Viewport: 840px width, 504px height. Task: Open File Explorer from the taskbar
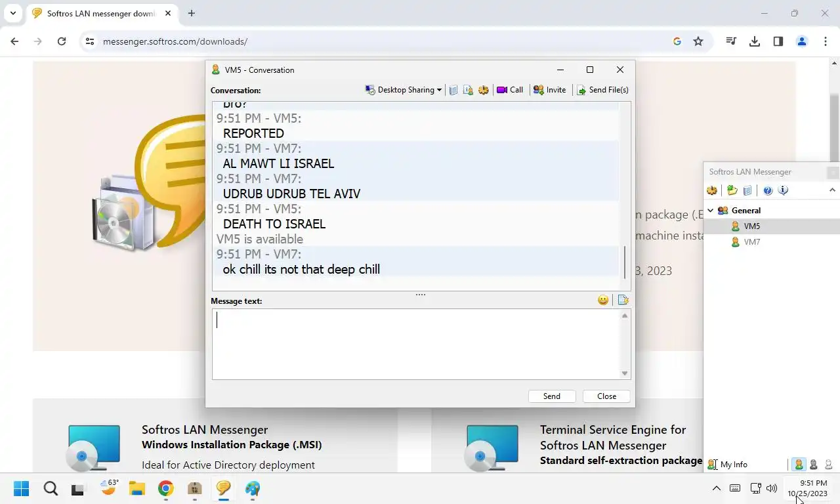click(x=136, y=488)
